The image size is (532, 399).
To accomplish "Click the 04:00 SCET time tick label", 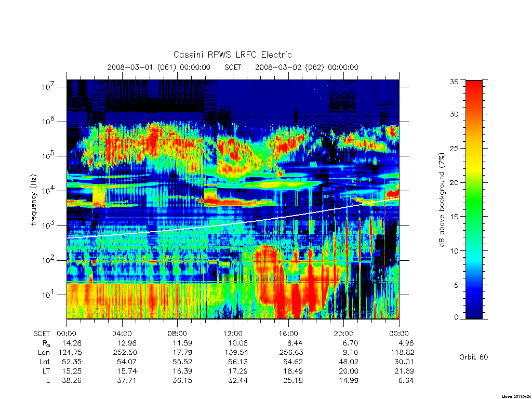I will [x=122, y=334].
